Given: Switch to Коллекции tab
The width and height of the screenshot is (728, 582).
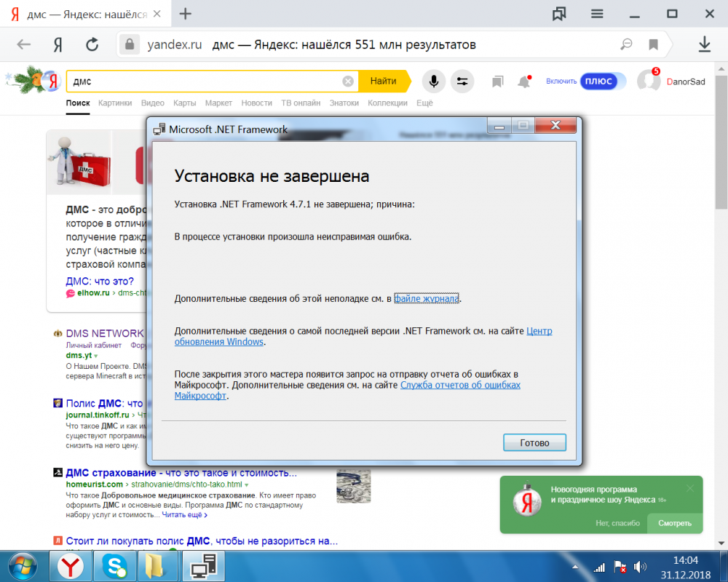Looking at the screenshot, I should coord(388,103).
